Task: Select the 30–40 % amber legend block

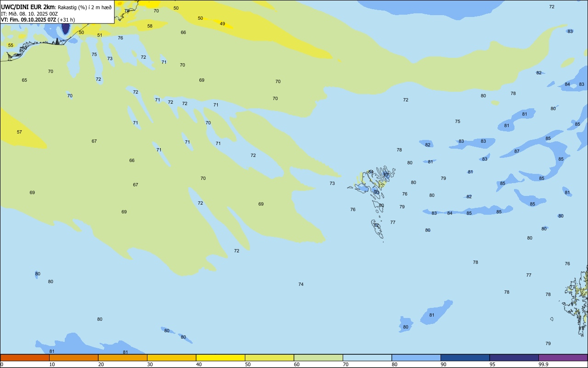Action: 172,357
